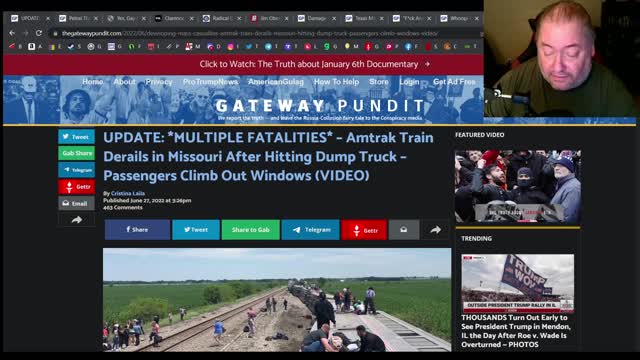Open How To Help page
Screen dimensions: 640x360
coord(336,82)
